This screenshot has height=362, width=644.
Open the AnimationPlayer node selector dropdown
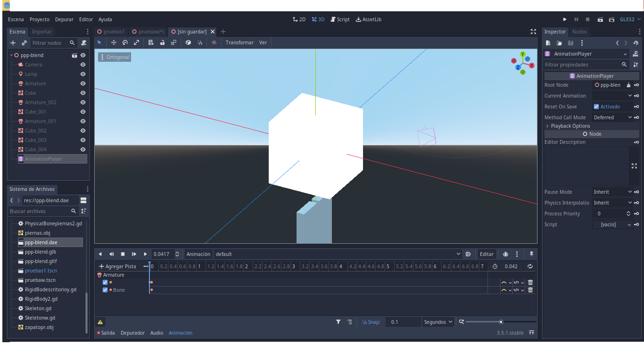point(586,54)
